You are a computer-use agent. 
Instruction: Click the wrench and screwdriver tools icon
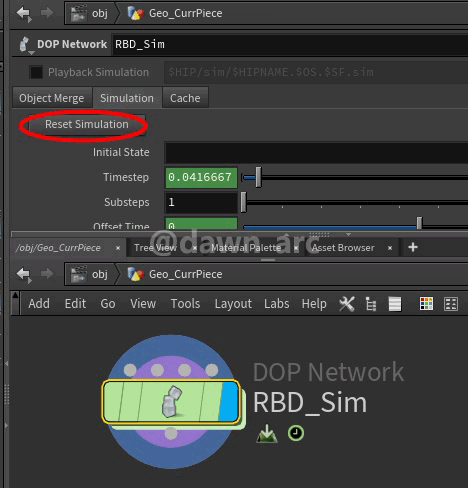347,304
